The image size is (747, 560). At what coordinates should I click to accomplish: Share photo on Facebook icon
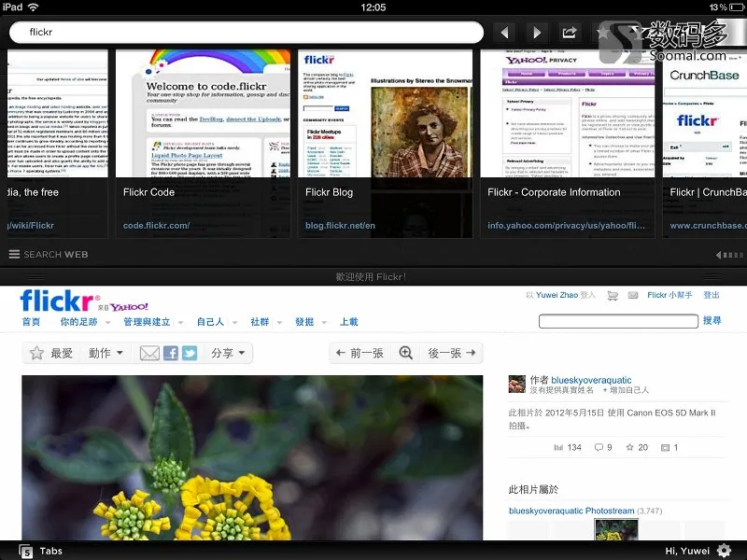tap(171, 353)
